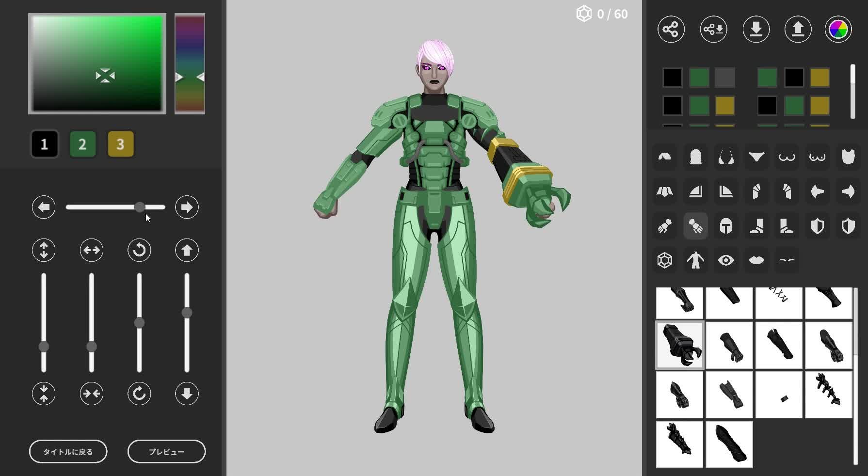Select the clawed gauntlet thumbnail
The width and height of the screenshot is (868, 476).
click(x=679, y=345)
